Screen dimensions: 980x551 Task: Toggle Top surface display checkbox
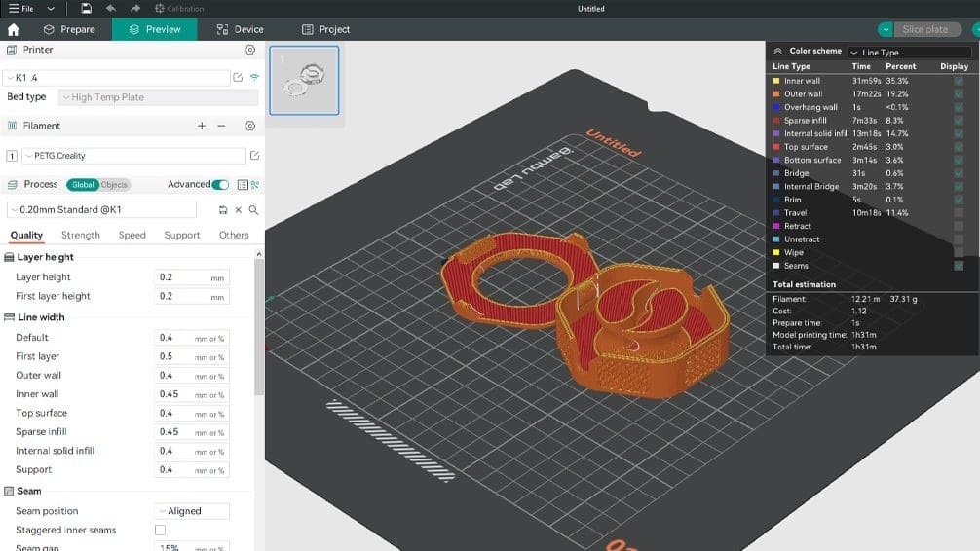point(959,147)
